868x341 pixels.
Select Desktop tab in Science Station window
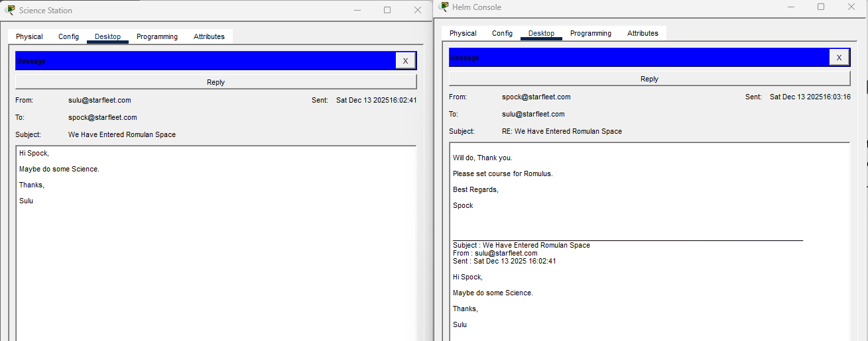pos(107,36)
